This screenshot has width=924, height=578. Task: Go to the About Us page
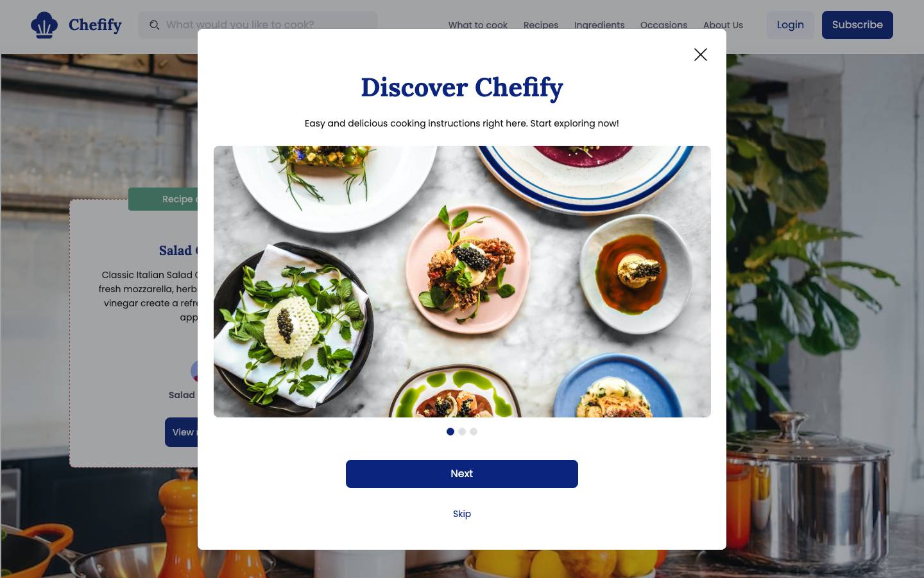723,25
